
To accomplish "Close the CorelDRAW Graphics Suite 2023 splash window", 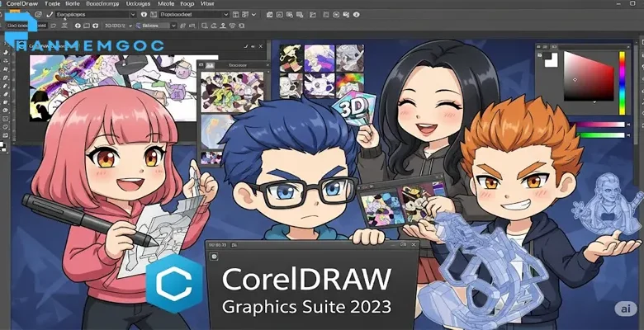I will click(x=414, y=245).
